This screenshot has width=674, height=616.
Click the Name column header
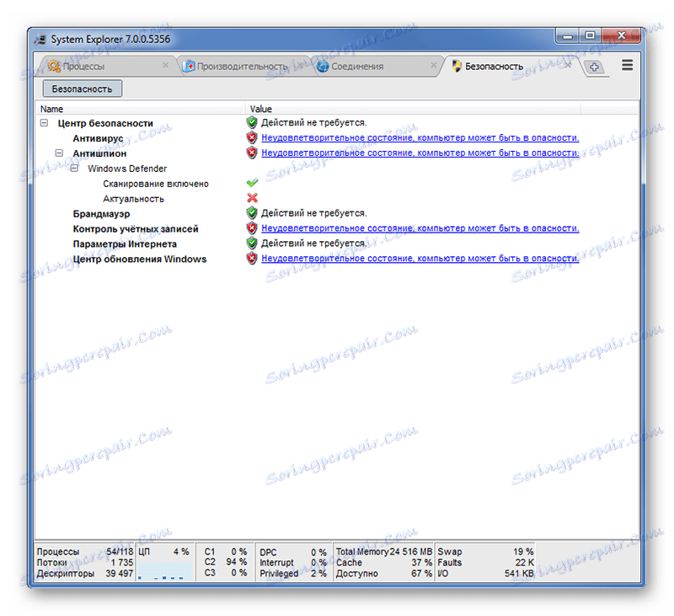[x=140, y=109]
